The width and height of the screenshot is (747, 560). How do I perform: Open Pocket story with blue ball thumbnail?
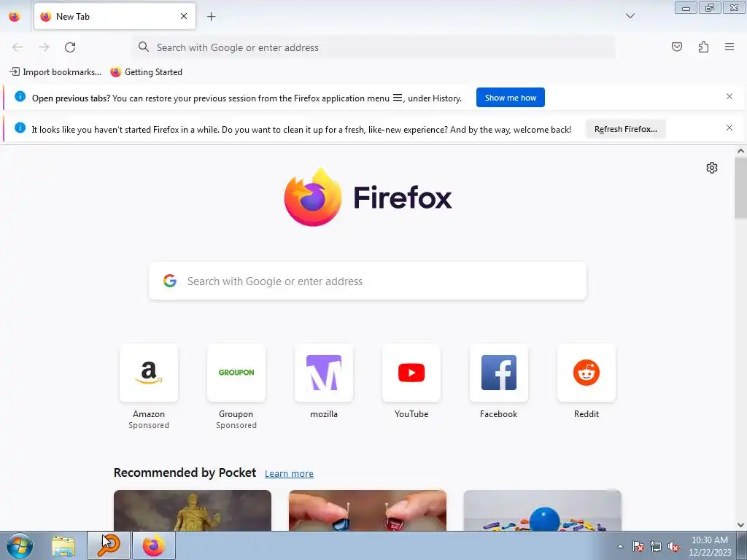(x=542, y=510)
